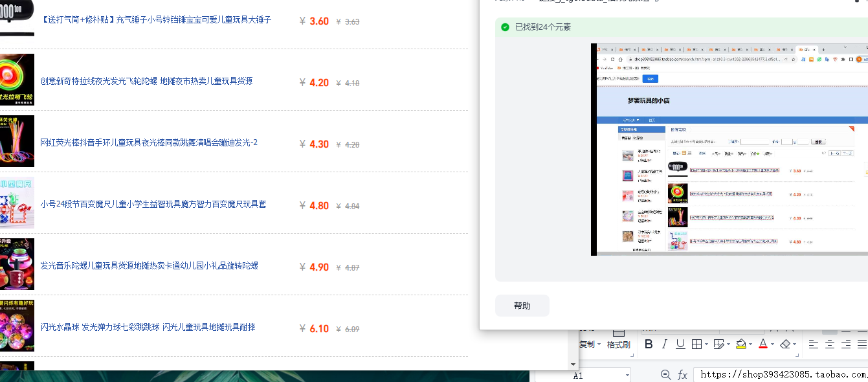Viewport: 868px width, 382px height.
Task: Click the formula bar URL field
Action: coord(781,375)
